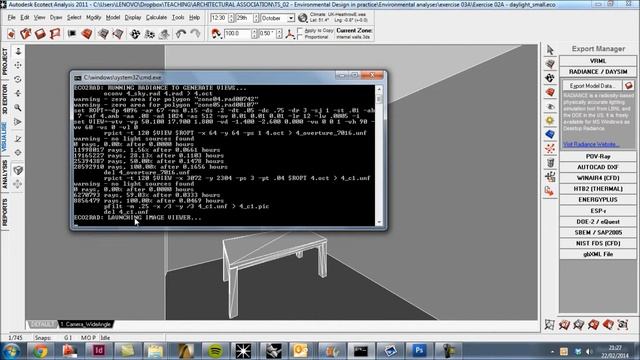Viewport: 640px width, 360px height.
Task: Click the 0.50 angle stepper arrows
Action: 279,33
